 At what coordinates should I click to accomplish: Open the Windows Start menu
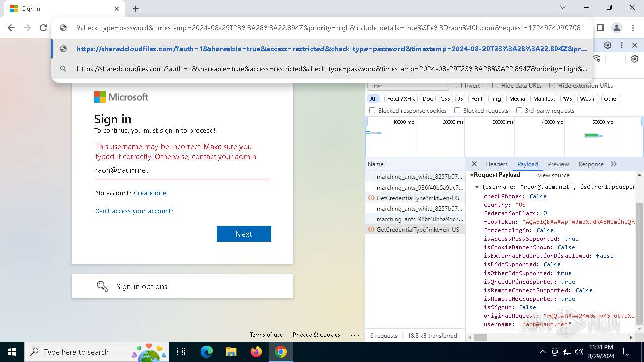coord(12,352)
